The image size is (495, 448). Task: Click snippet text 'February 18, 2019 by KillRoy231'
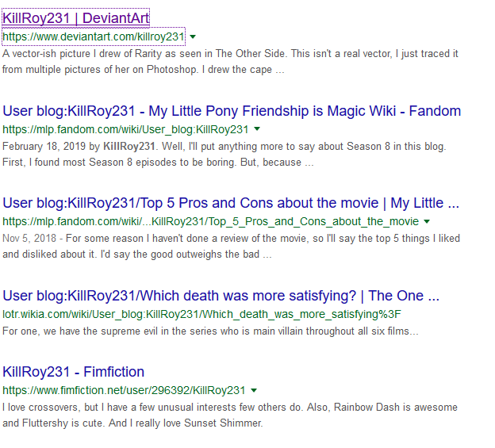click(x=79, y=147)
